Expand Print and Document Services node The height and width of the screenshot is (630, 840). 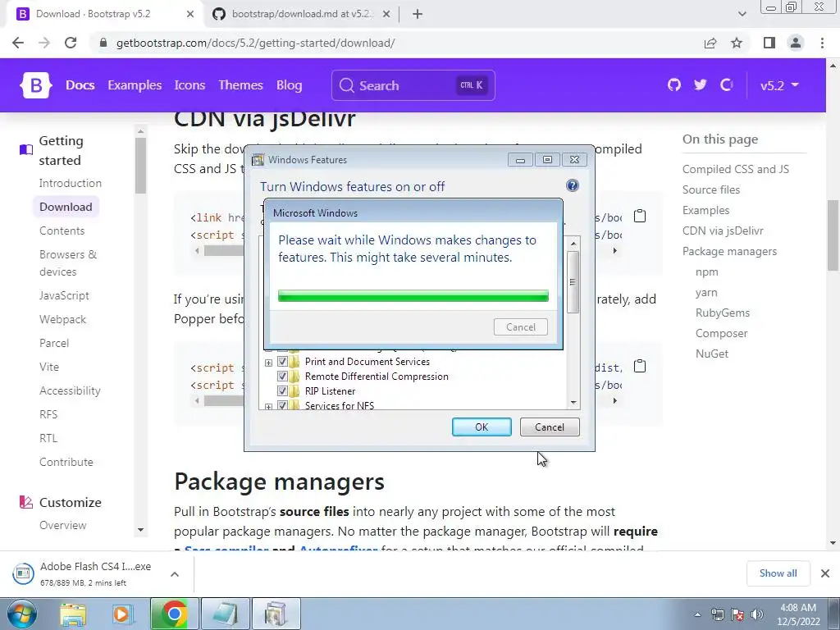point(268,363)
